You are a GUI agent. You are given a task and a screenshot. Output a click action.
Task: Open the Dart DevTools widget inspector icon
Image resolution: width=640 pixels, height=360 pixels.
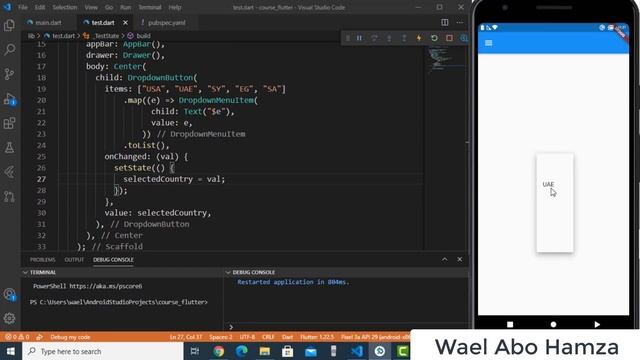[464, 38]
